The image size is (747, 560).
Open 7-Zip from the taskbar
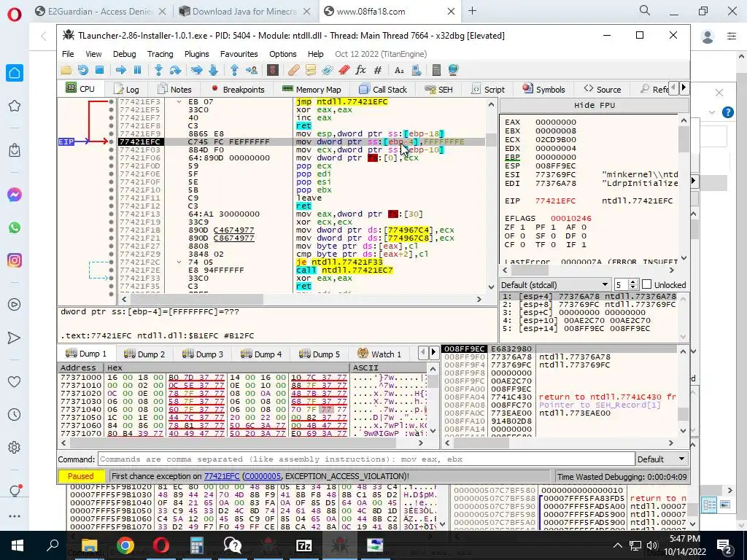point(304,545)
